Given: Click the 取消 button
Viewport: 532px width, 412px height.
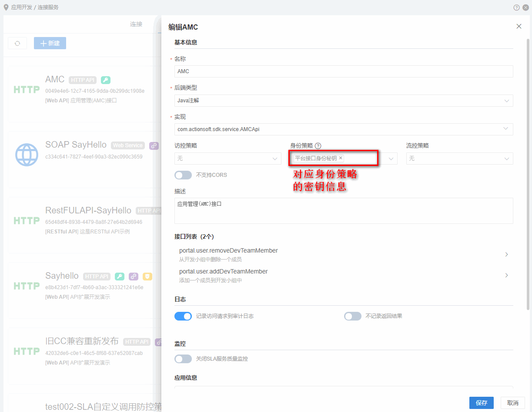Looking at the screenshot, I should (513, 403).
